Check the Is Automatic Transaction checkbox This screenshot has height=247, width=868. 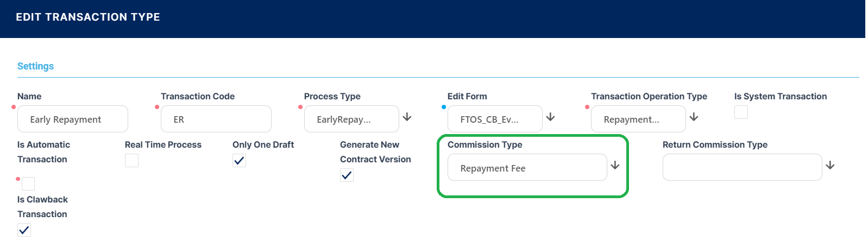(x=28, y=183)
